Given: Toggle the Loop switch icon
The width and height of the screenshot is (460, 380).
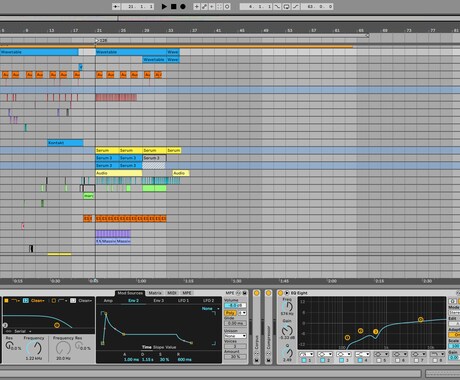Looking at the screenshot, I should [x=287, y=6].
